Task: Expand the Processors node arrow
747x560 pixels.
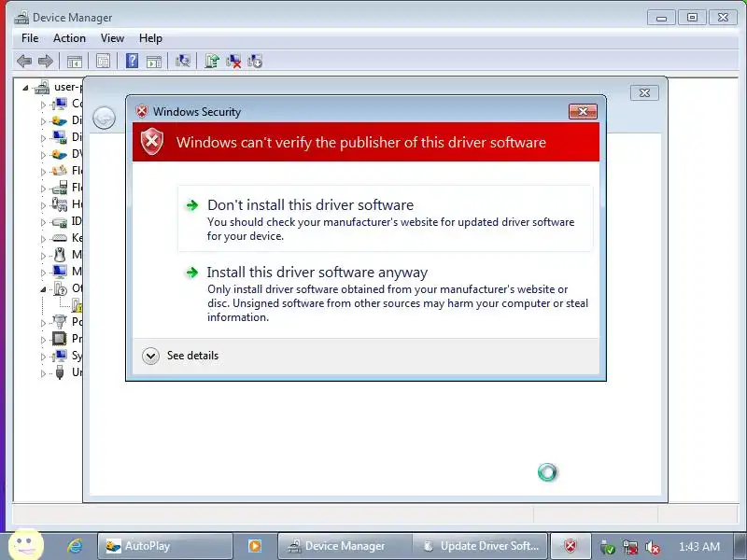Action: pyautogui.click(x=43, y=340)
